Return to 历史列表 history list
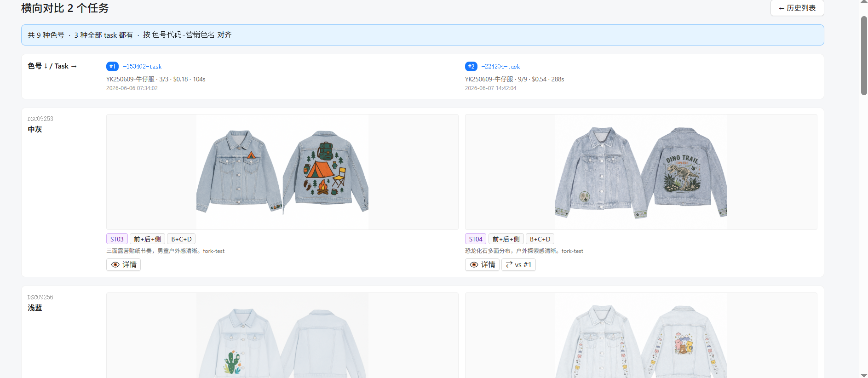Viewport: 868px width, 378px height. pyautogui.click(x=797, y=8)
